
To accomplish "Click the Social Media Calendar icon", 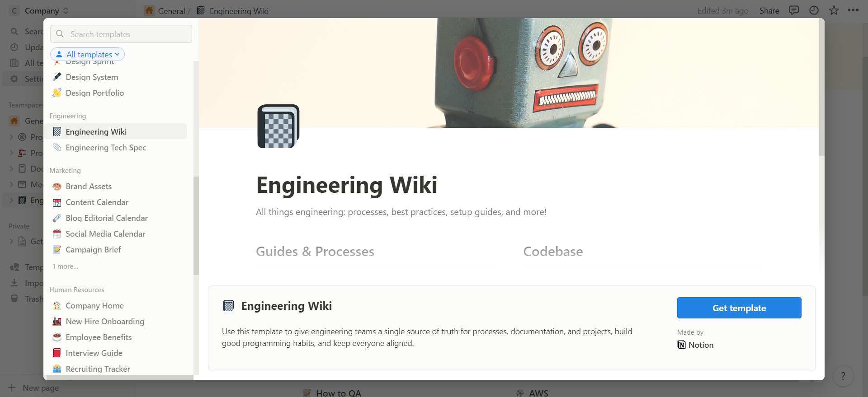I will (57, 234).
